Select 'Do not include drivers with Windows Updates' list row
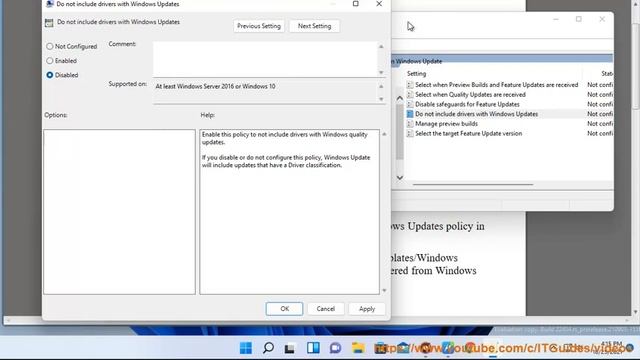 (476, 114)
